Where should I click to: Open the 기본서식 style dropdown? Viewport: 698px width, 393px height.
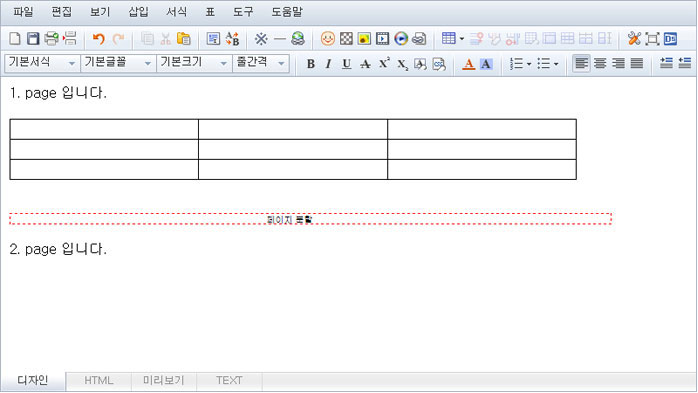42,63
